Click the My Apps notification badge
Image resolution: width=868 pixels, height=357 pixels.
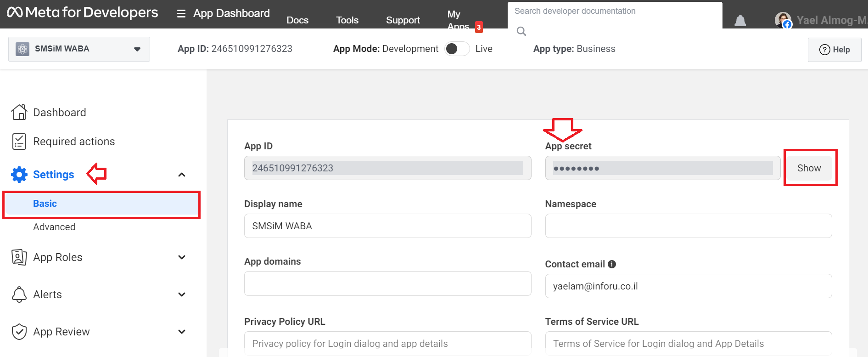click(x=479, y=27)
